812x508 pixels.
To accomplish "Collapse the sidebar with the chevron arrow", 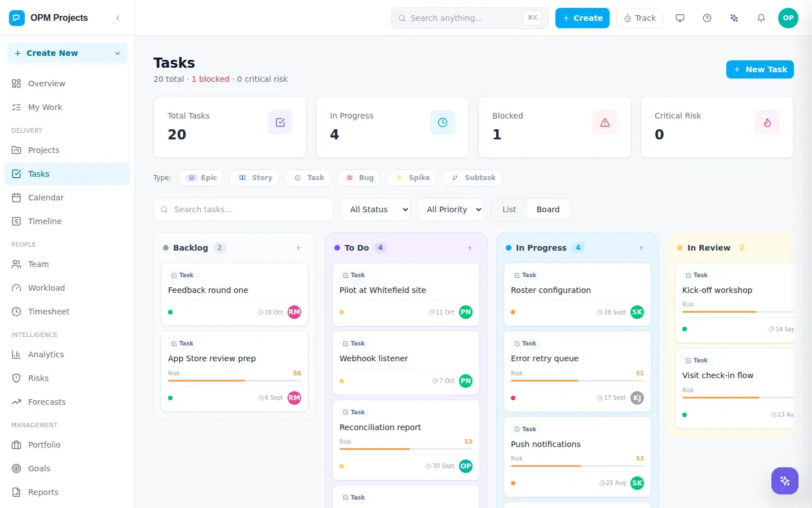I will (118, 18).
